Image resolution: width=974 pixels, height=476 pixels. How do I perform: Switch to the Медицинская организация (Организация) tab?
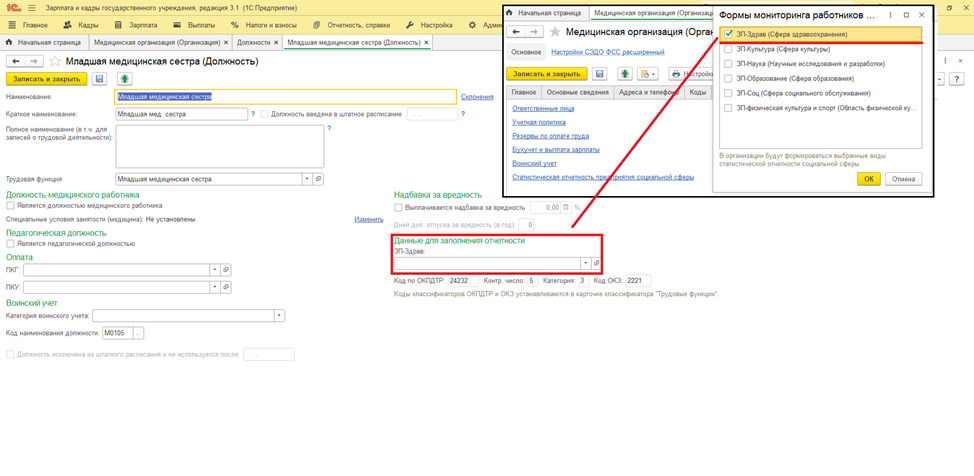click(157, 43)
